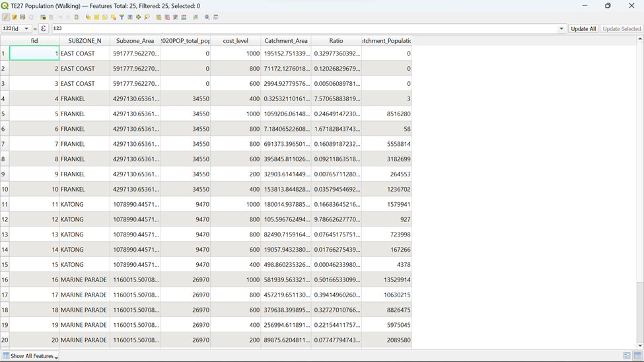Click the vertical scrollbar of the table
The height and width of the screenshot is (362, 644).
pos(639,198)
